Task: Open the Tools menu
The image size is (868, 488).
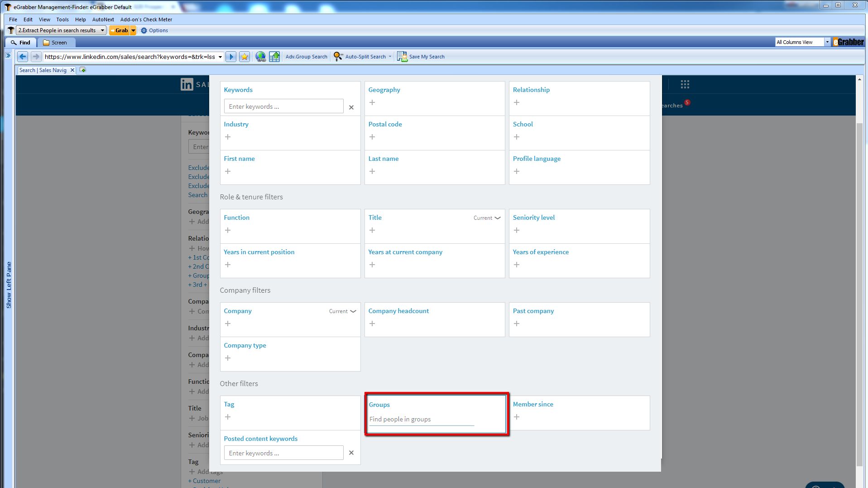Action: coord(62,19)
